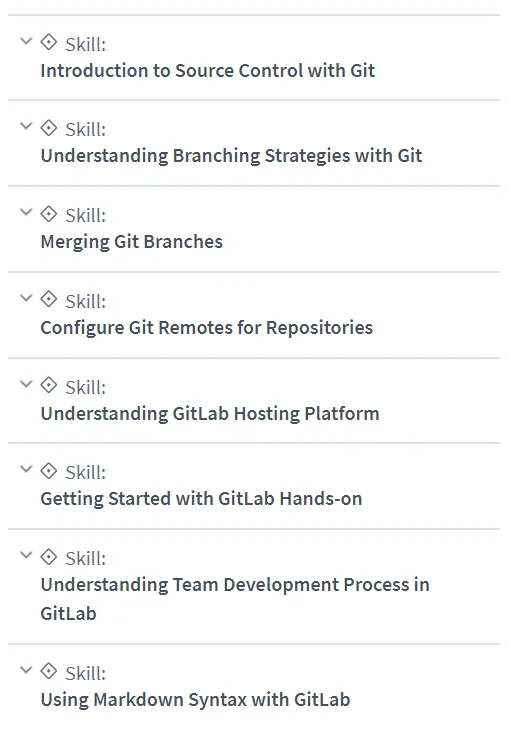
Task: Open Merging Git Branches skill title
Action: pos(132,242)
